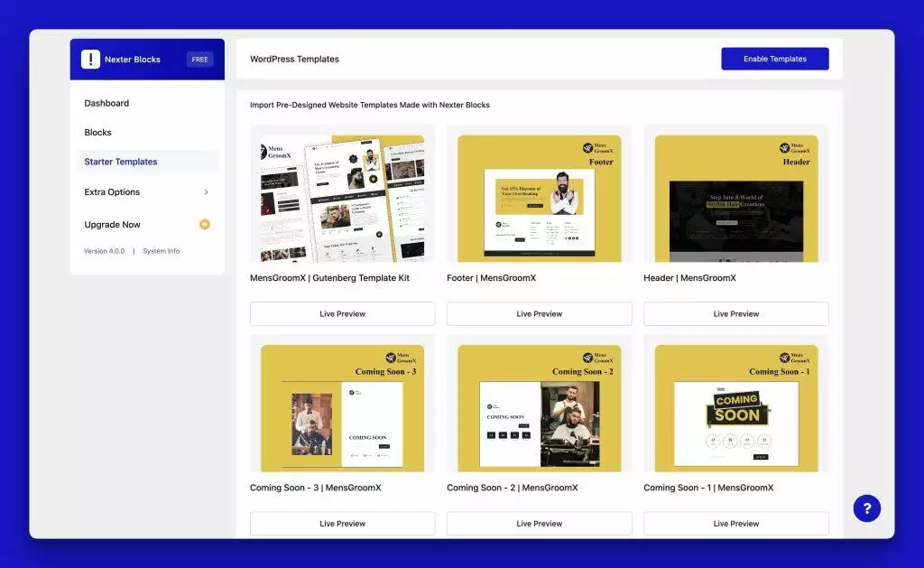Click the Nexter Blocks logo icon

pos(90,59)
